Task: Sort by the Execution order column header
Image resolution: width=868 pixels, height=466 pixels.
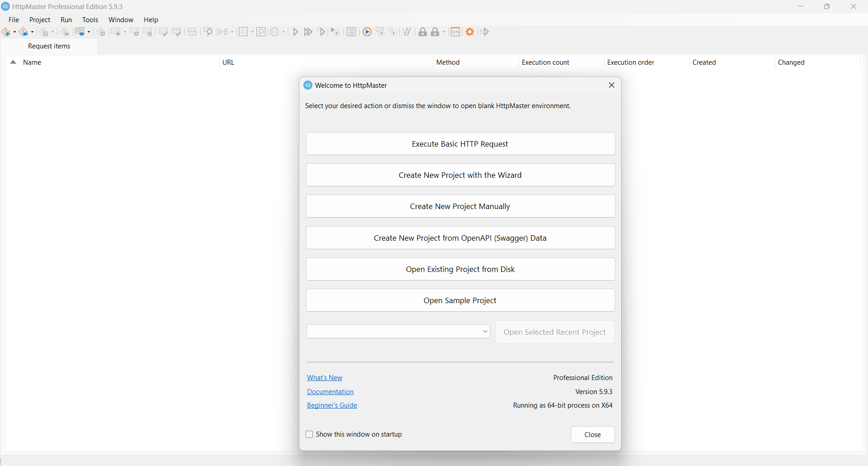Action: [x=646, y=62]
